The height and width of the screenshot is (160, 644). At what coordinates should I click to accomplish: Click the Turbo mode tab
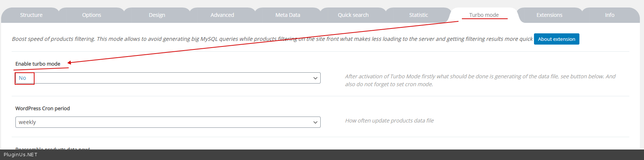click(x=484, y=15)
